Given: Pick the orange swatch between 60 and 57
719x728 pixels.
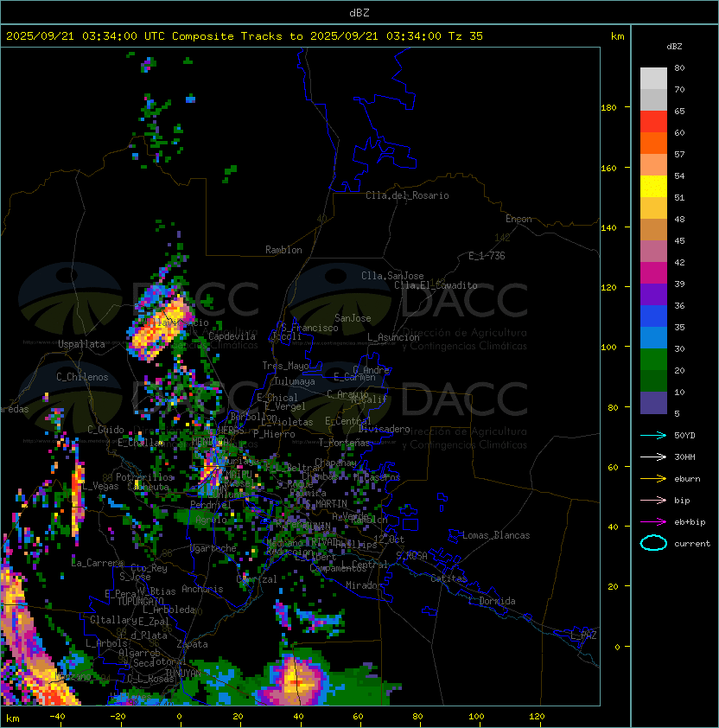Looking at the screenshot, I should tap(653, 143).
